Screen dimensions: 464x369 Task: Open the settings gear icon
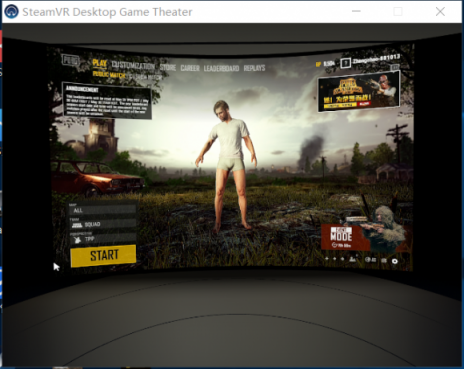tap(395, 261)
